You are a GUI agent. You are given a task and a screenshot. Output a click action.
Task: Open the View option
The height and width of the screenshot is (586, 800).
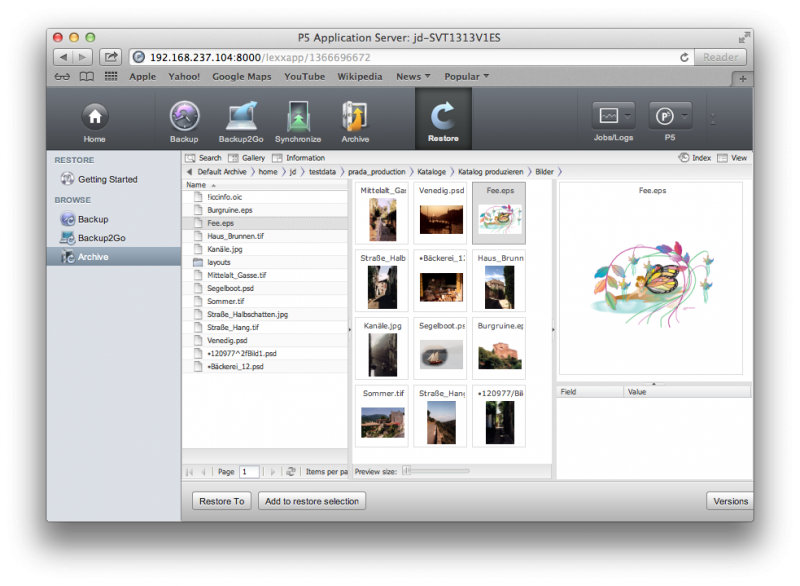click(x=732, y=158)
